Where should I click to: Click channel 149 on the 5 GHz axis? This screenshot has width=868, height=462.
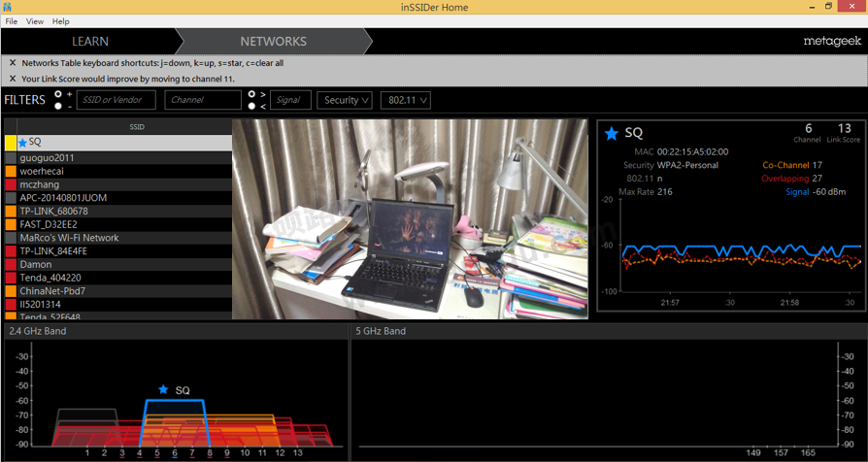pos(753,453)
